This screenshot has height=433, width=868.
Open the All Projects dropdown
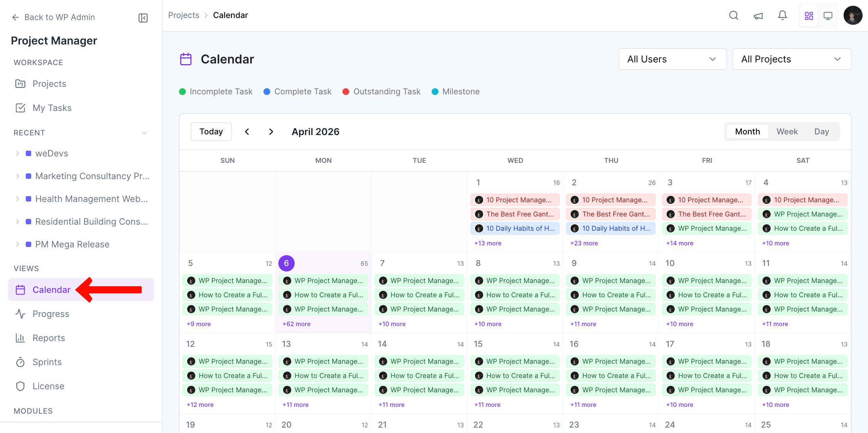(x=792, y=59)
